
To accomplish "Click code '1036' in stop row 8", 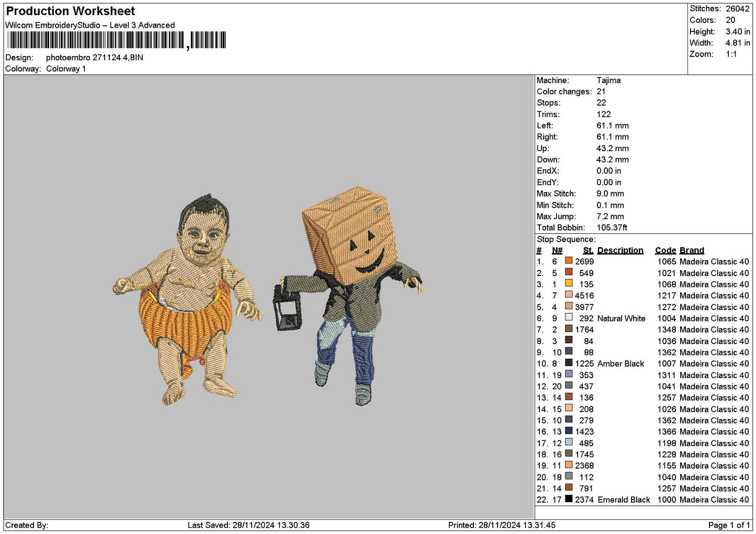I will tap(667, 341).
